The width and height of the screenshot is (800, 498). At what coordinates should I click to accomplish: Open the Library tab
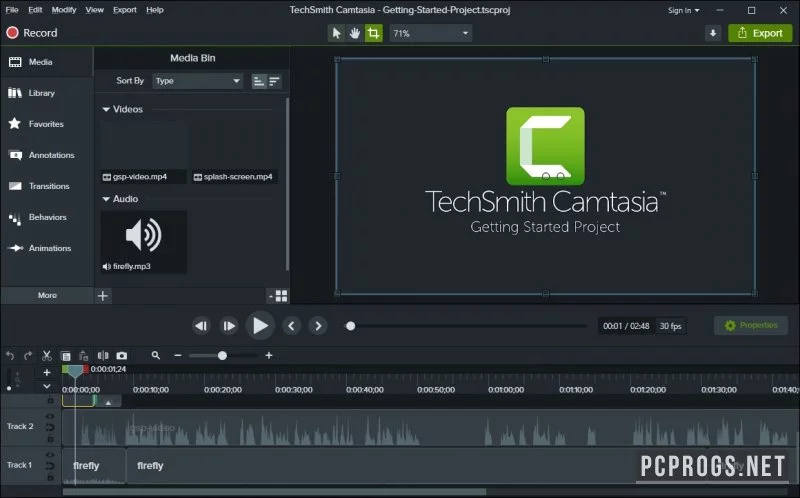pos(46,93)
